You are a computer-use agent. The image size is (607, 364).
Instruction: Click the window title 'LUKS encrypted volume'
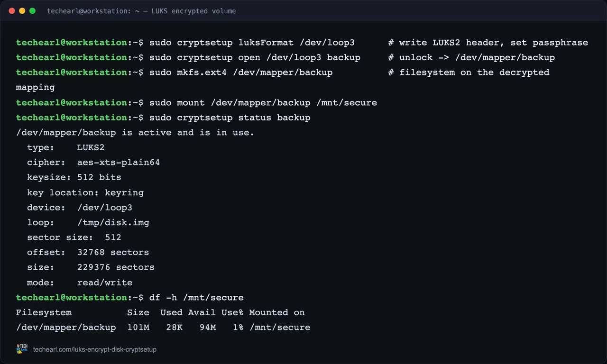click(193, 11)
